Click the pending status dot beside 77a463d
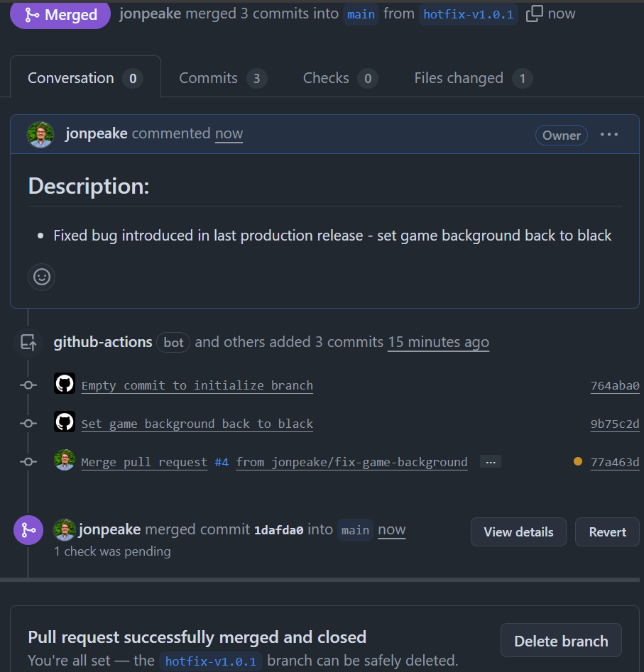This screenshot has height=672, width=644. coord(578,461)
